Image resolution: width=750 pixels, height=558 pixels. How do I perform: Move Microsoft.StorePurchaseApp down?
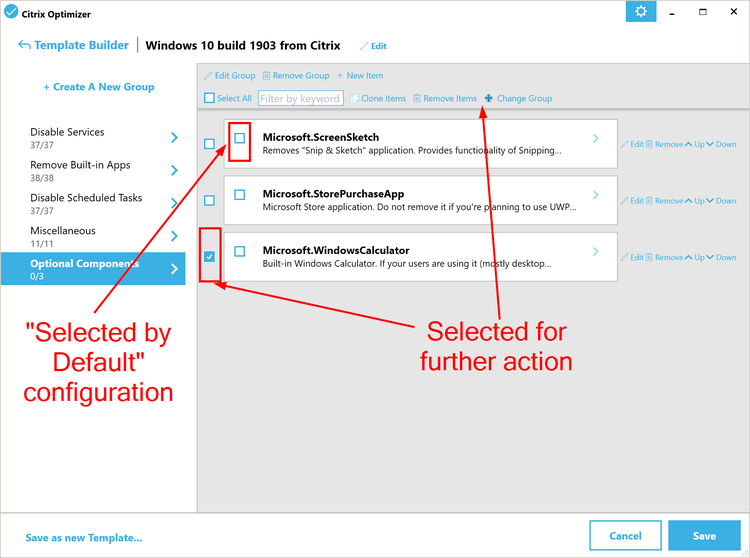point(721,201)
